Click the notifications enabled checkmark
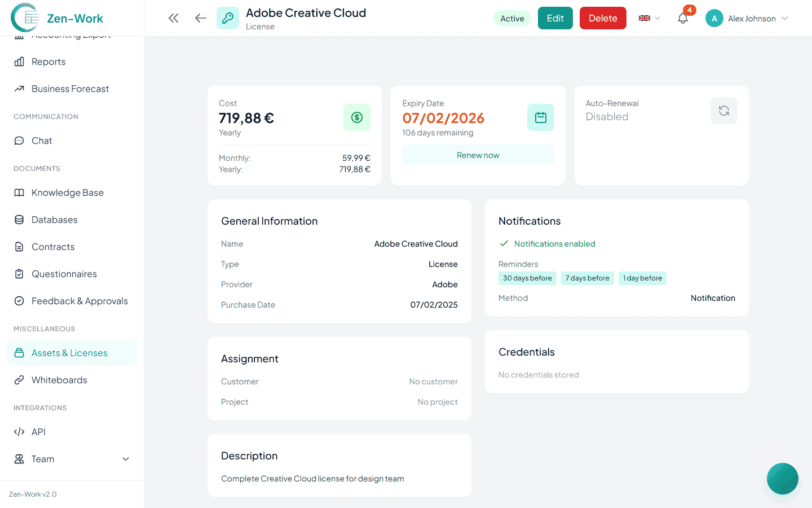Viewport: 812px width, 508px height. [x=504, y=244]
